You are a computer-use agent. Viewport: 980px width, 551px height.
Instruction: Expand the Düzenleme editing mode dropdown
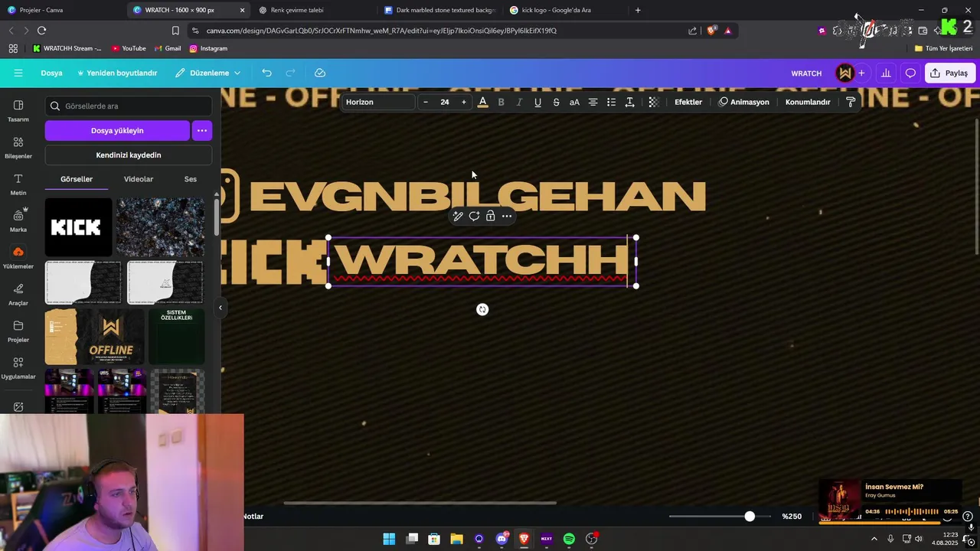coord(208,73)
